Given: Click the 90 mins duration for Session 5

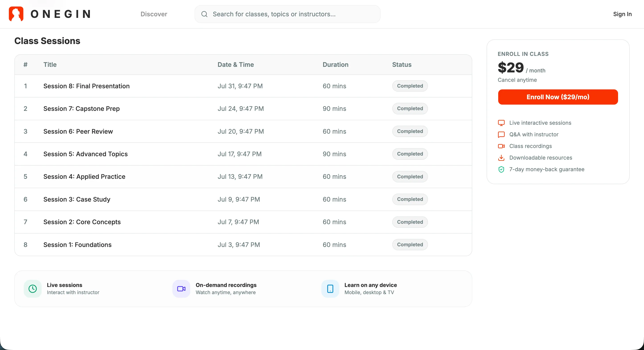Looking at the screenshot, I should click(x=334, y=154).
